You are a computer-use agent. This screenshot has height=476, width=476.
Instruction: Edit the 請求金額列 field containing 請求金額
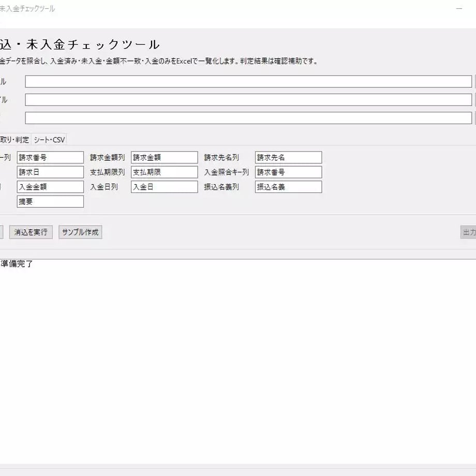click(164, 158)
